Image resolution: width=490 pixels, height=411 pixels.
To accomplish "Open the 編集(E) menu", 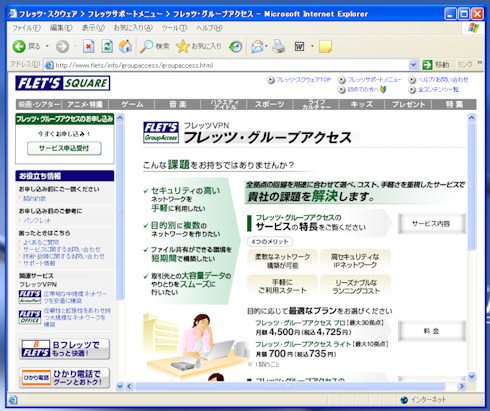I will tap(61, 28).
